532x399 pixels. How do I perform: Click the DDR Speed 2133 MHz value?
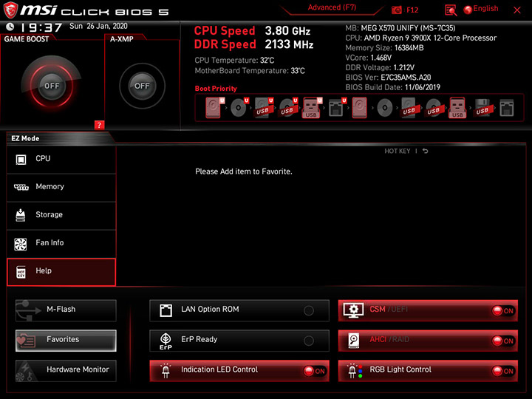(x=289, y=44)
